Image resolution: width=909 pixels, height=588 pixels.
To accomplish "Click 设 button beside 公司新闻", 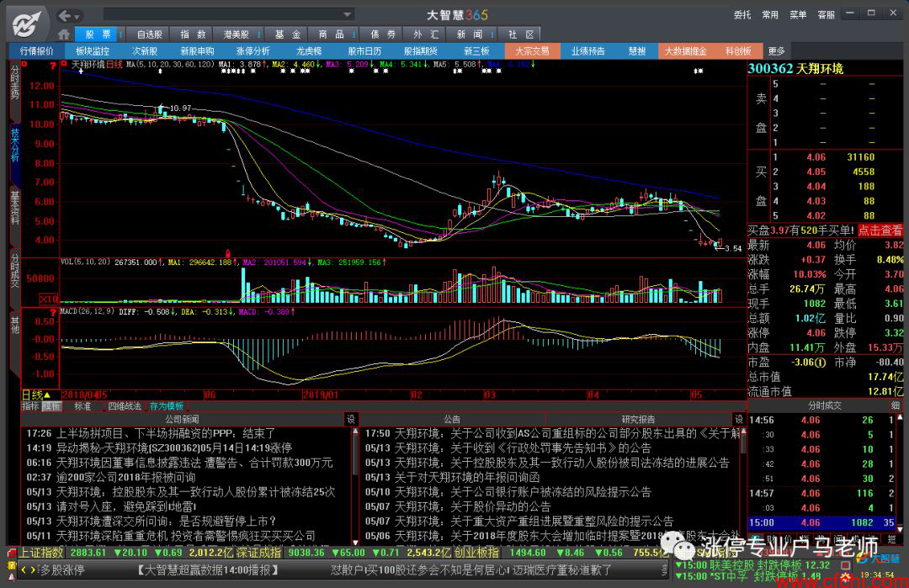I will tap(351, 419).
